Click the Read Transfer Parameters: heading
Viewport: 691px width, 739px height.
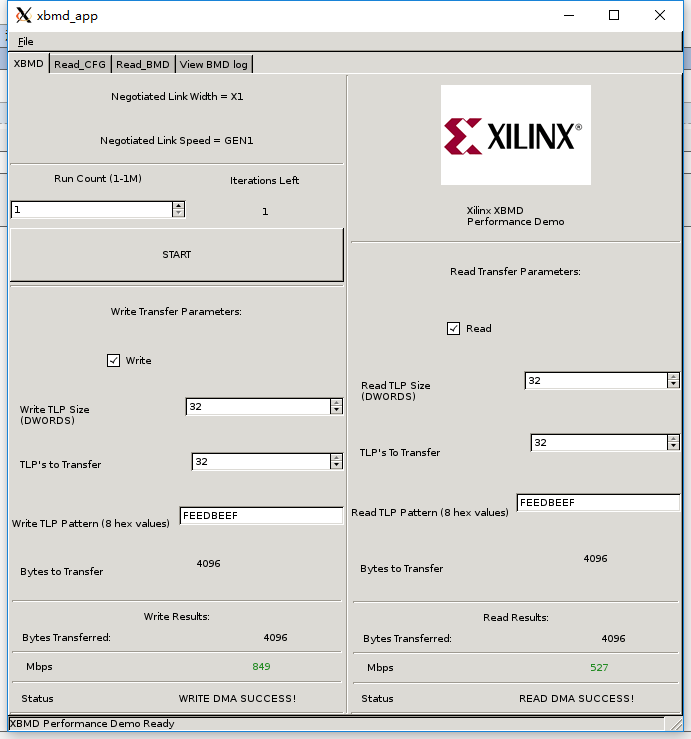click(x=515, y=271)
